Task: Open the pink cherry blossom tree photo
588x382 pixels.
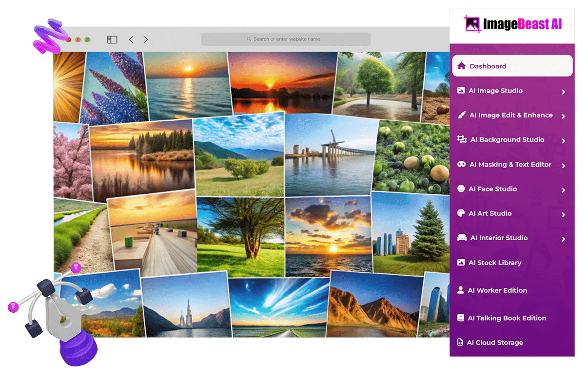Action: pyautogui.click(x=71, y=161)
